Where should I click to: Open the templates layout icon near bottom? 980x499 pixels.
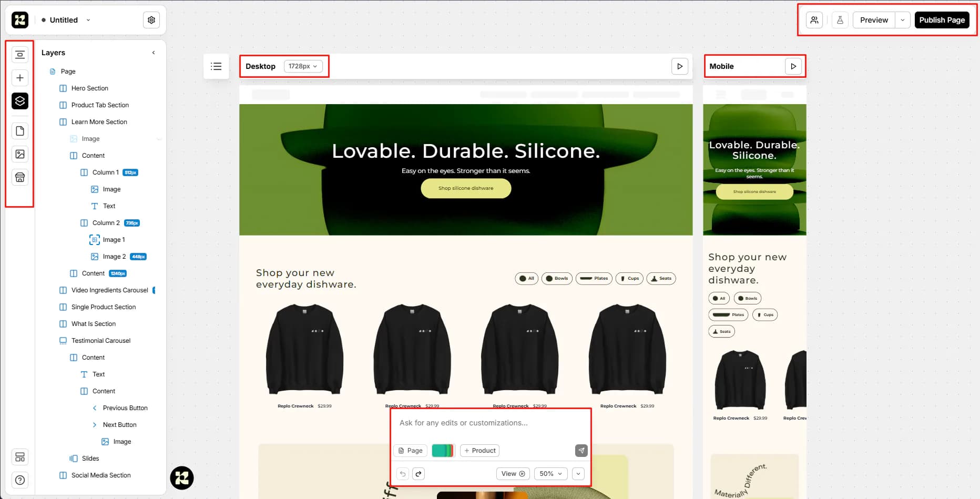(20, 457)
